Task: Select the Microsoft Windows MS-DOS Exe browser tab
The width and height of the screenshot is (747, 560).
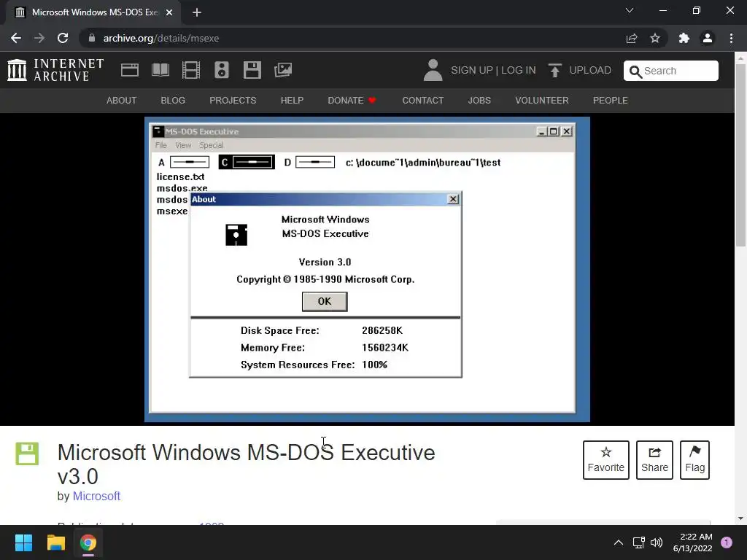Action: [94, 12]
